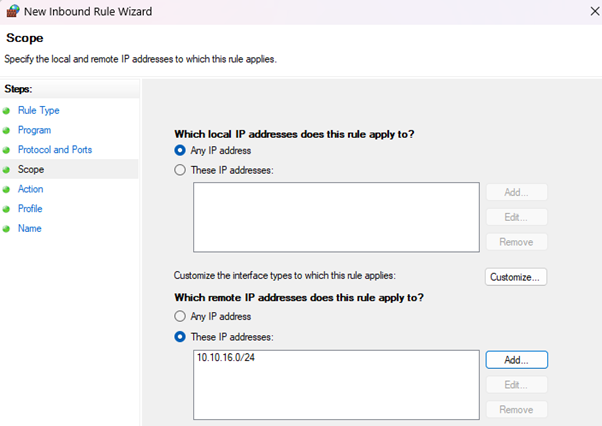Select Any IP address for local addresses

[x=180, y=150]
